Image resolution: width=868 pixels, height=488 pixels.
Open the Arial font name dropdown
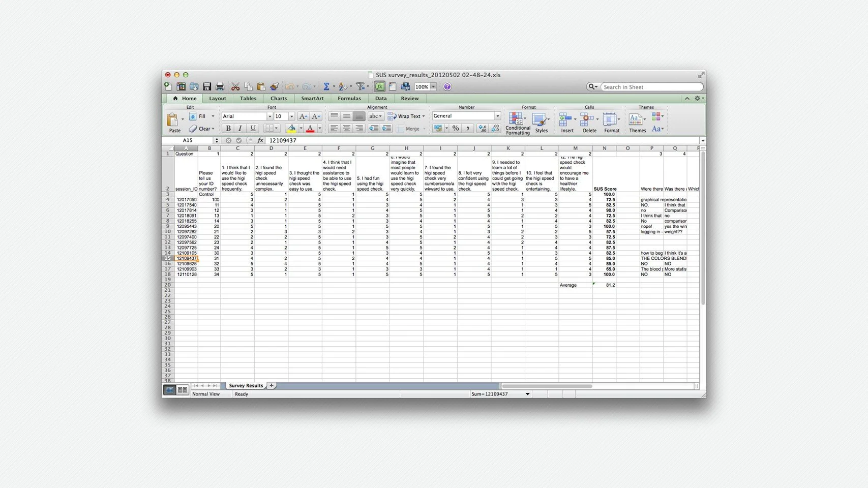(270, 116)
